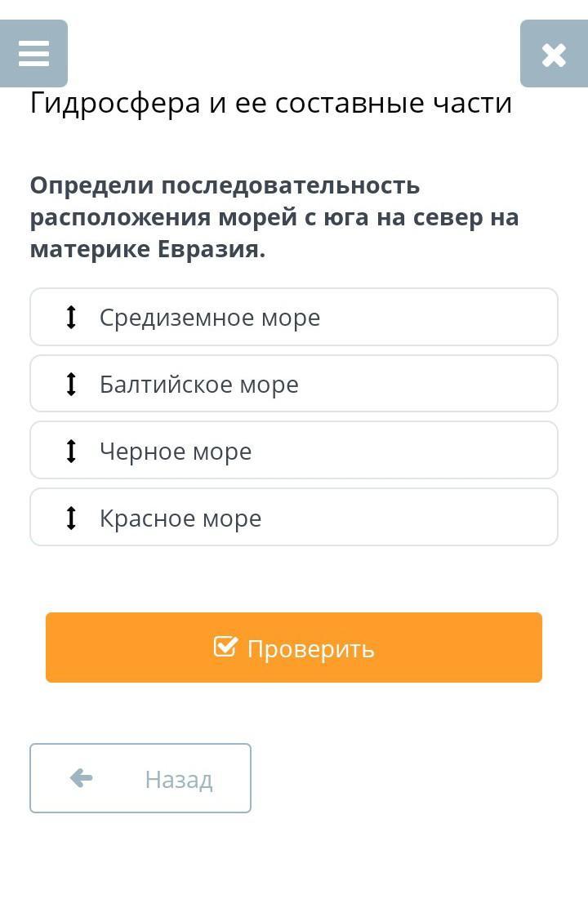Click the reorder arrow beside Средиземное море
This screenshot has height=908, width=588.
click(x=71, y=317)
